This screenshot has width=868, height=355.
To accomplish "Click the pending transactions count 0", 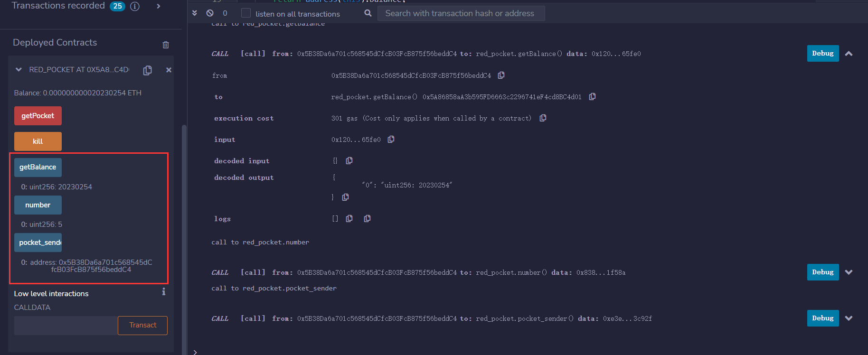I will coord(225,13).
